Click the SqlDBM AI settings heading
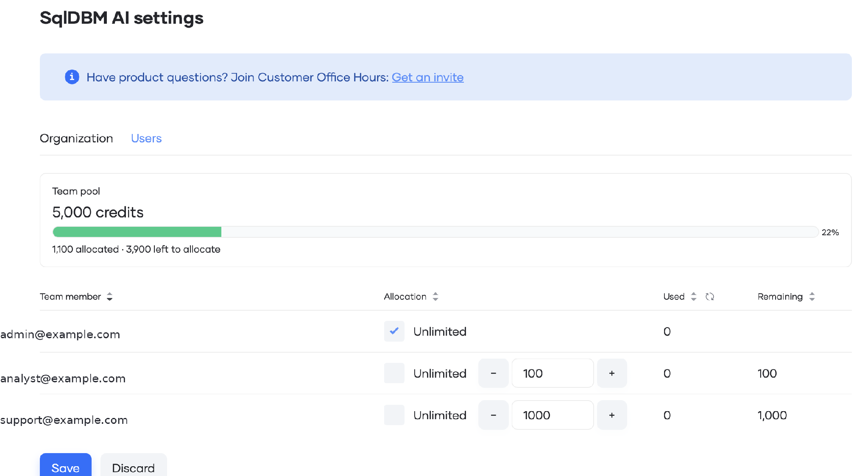Image resolution: width=868 pixels, height=476 pixels. pos(122,18)
